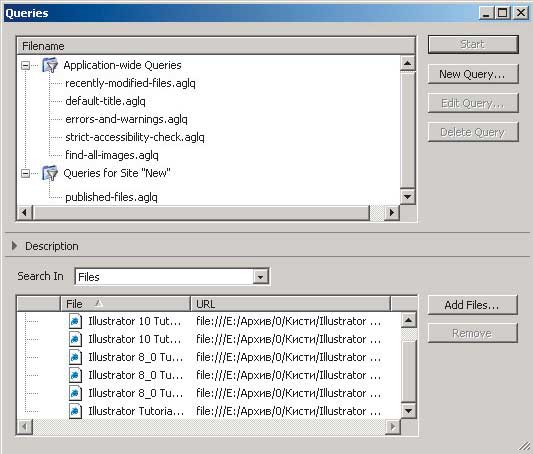Screen dimensions: 533x454
Task: Select second Illustrator 10 Tut... file name
Action: click(x=135, y=339)
